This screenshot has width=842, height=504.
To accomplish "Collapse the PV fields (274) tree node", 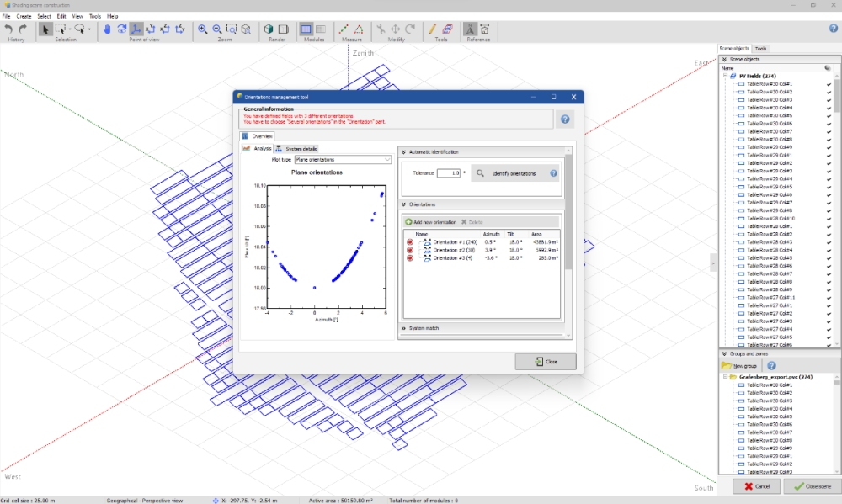I will [x=725, y=77].
